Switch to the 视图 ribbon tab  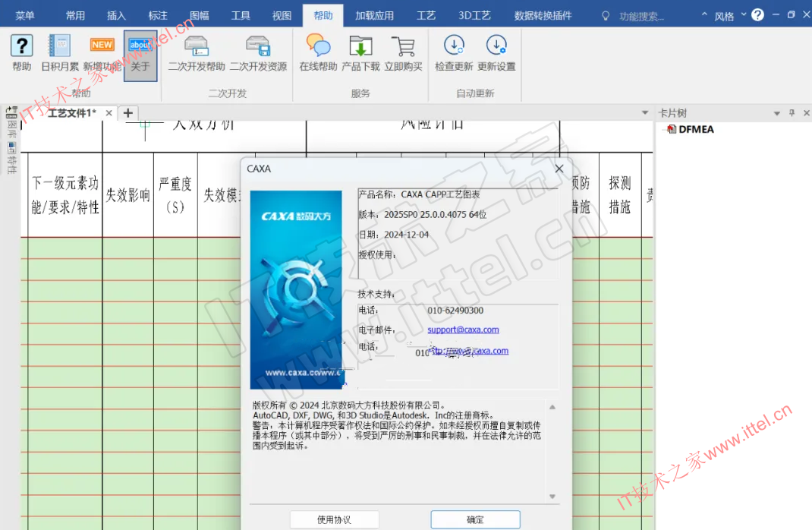282,15
